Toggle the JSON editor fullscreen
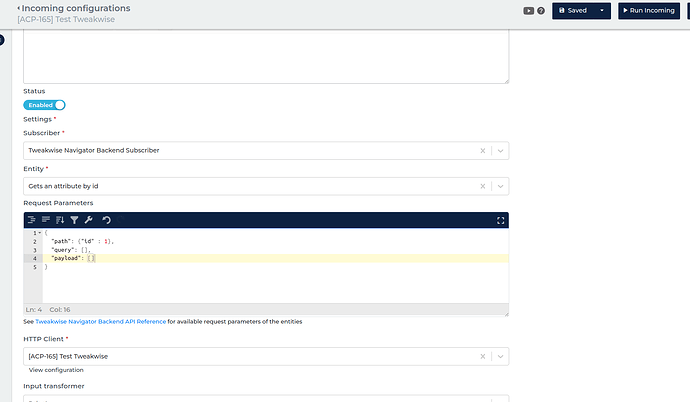Viewport: 690px width, 402px height. point(500,220)
